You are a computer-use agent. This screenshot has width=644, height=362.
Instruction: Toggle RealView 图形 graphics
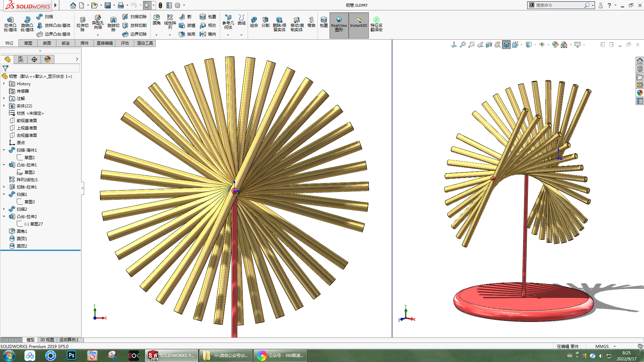tap(339, 25)
